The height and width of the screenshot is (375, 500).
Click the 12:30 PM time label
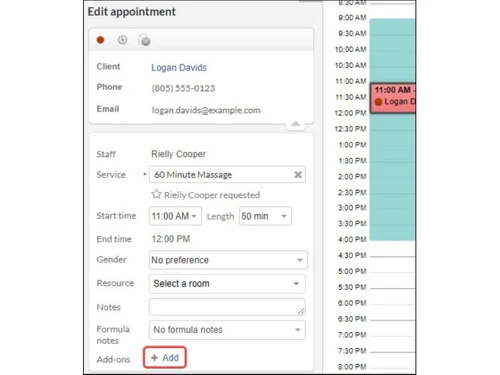[350, 129]
